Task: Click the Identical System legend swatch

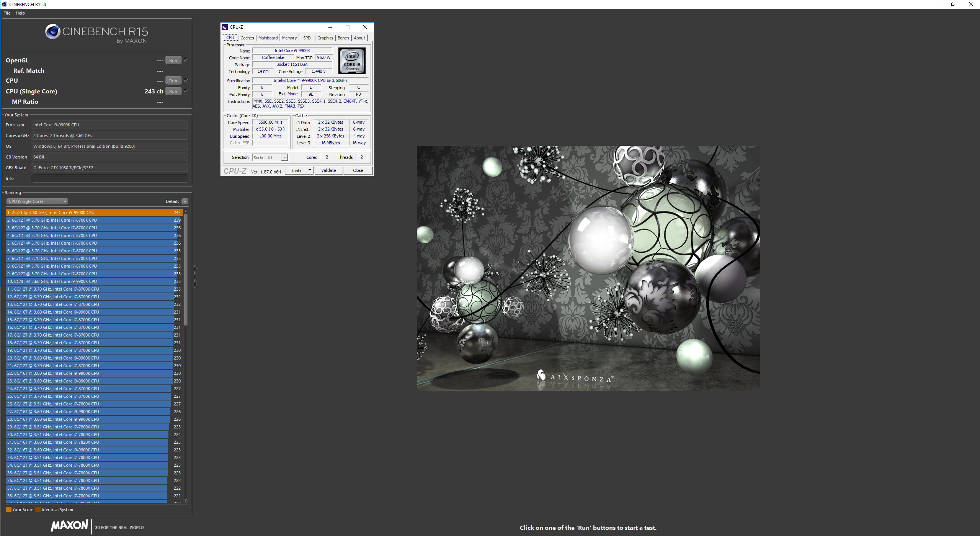Action: pos(38,510)
